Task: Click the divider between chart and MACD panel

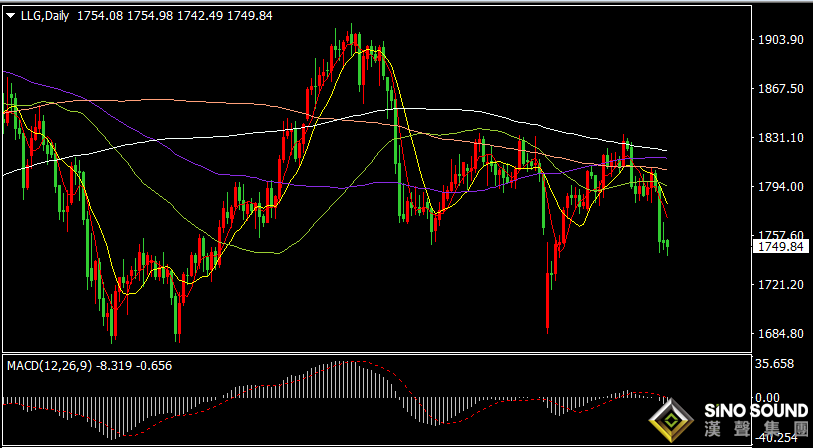Action: pos(377,354)
